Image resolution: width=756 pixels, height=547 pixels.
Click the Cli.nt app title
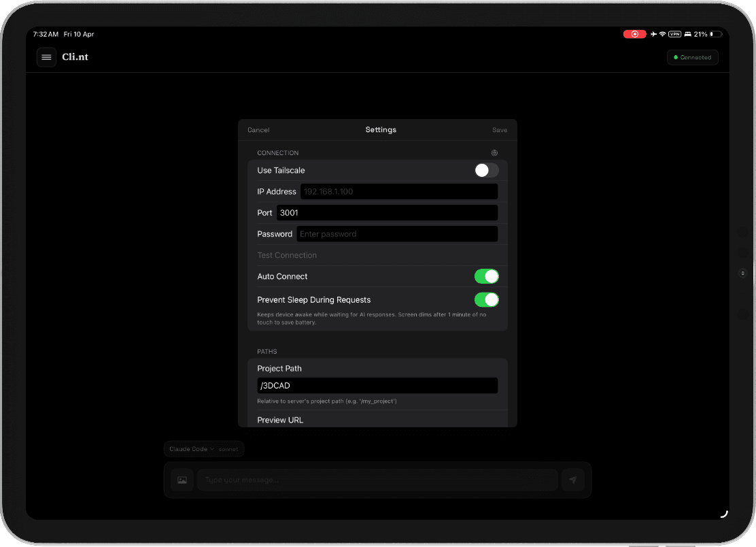(x=75, y=57)
